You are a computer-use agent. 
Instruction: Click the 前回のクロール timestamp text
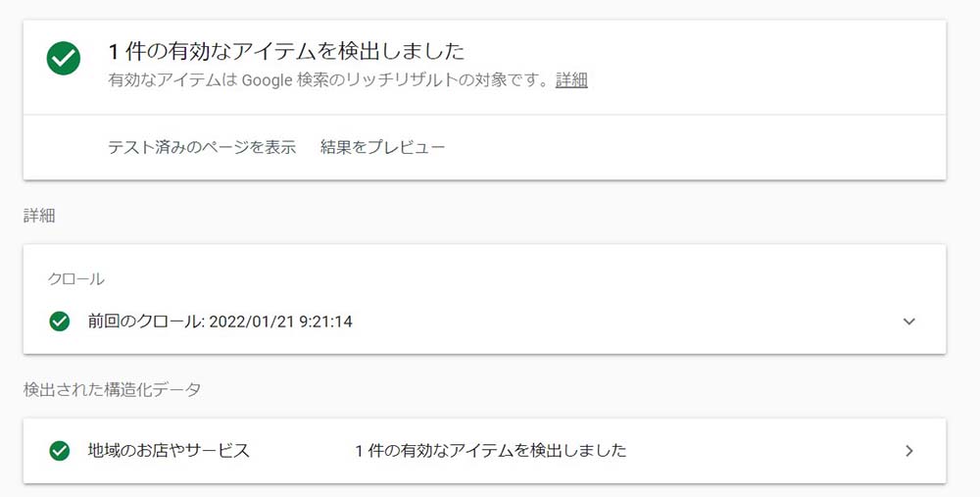coord(220,321)
